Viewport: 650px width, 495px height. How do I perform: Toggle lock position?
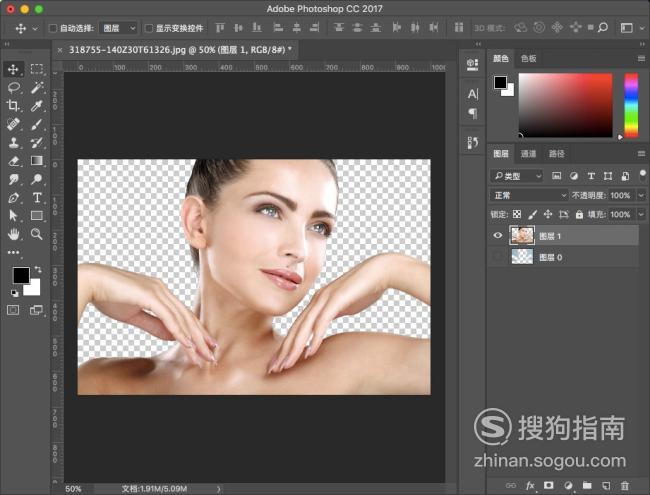(548, 214)
